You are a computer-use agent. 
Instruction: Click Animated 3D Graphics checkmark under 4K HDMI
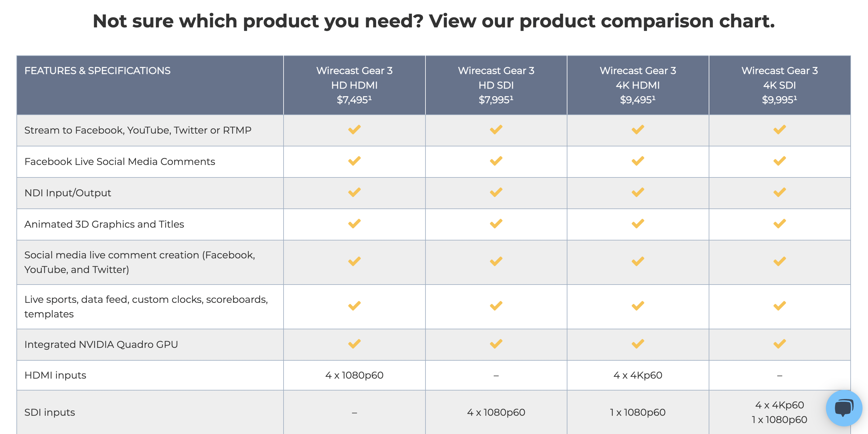637,224
